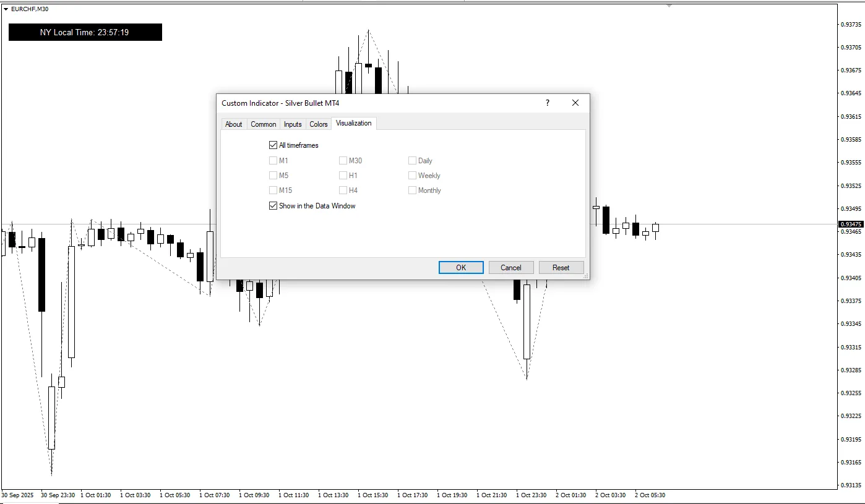This screenshot has width=865, height=504.
Task: Switch to the Colors tab
Action: (x=319, y=124)
